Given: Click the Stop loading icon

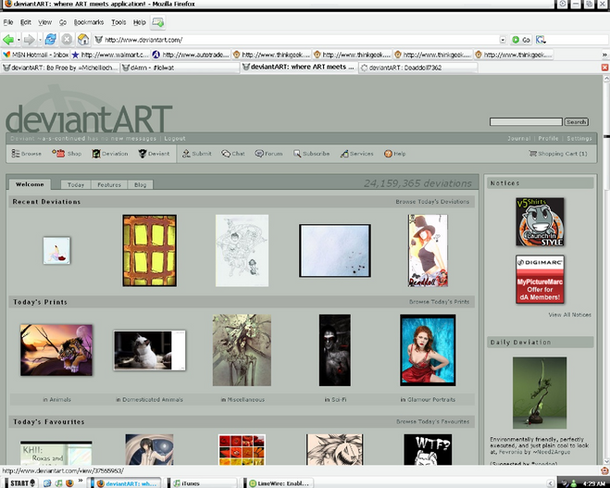Looking at the screenshot, I should point(66,39).
